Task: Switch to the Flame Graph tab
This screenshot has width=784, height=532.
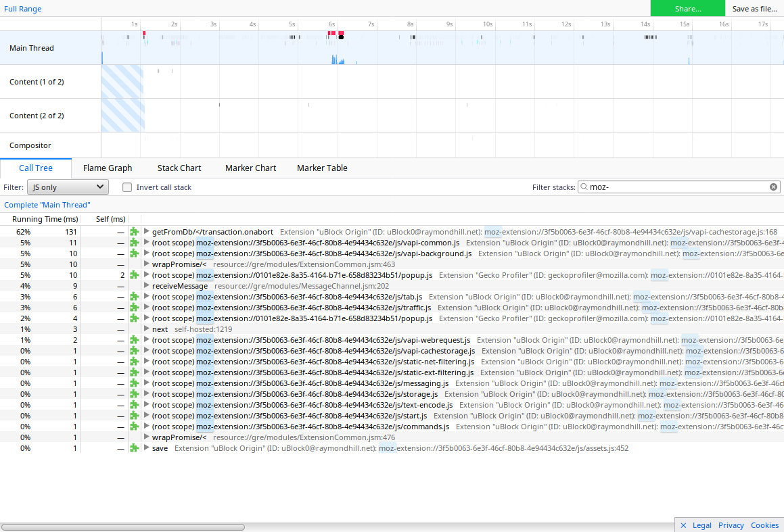Action: tap(108, 168)
